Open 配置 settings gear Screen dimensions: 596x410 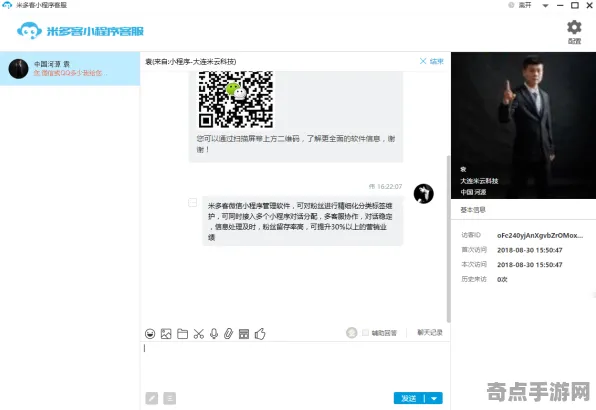coord(574,32)
